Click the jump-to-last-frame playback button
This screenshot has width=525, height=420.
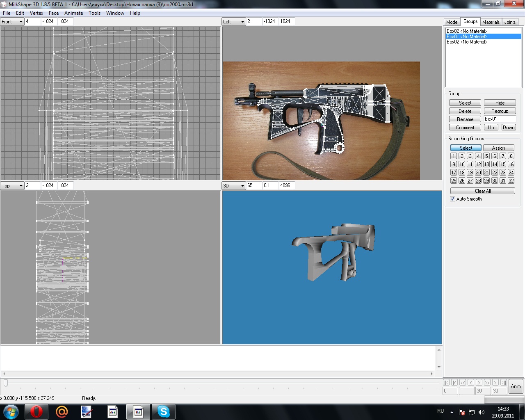point(504,382)
